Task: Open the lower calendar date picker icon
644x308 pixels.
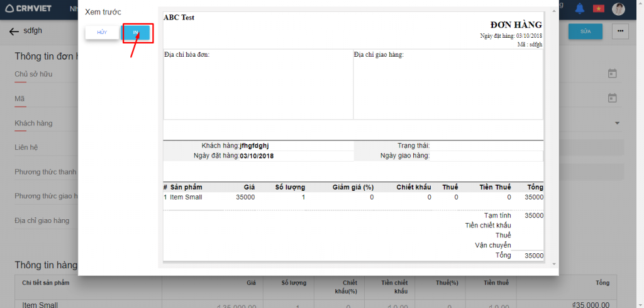Action: (612, 98)
